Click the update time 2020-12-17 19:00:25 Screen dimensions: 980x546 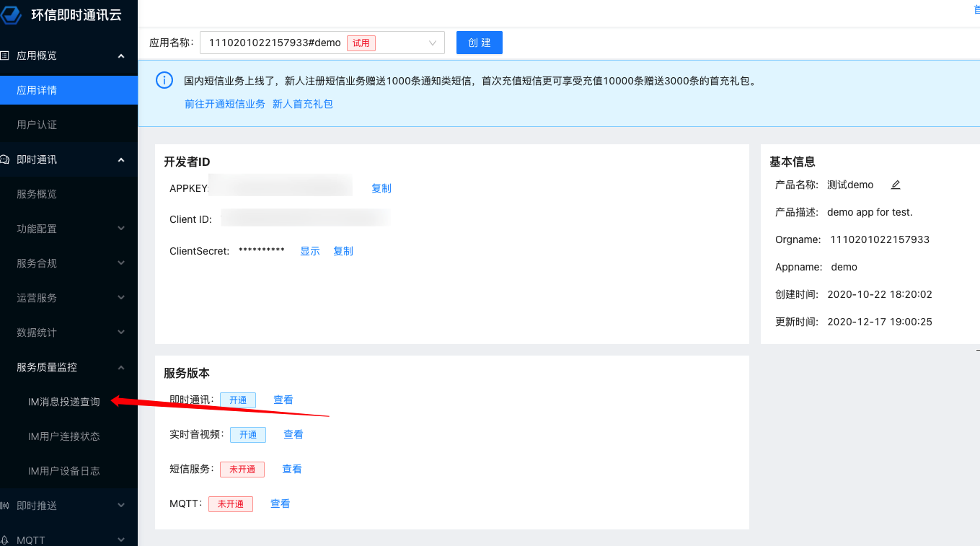(880, 322)
